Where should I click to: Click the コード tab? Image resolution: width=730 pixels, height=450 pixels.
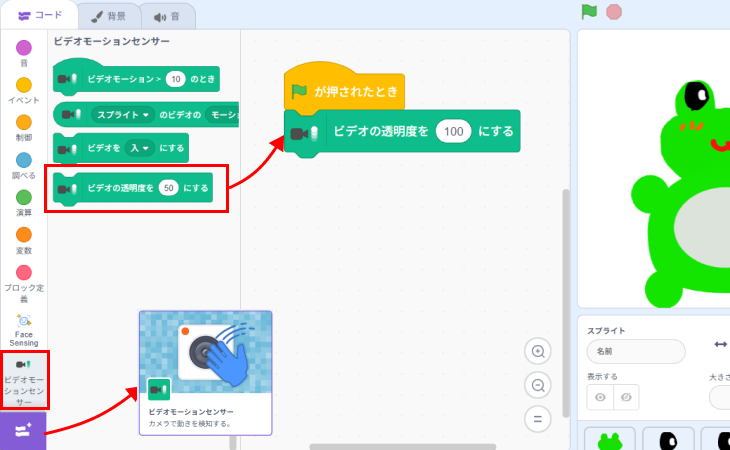[x=39, y=15]
